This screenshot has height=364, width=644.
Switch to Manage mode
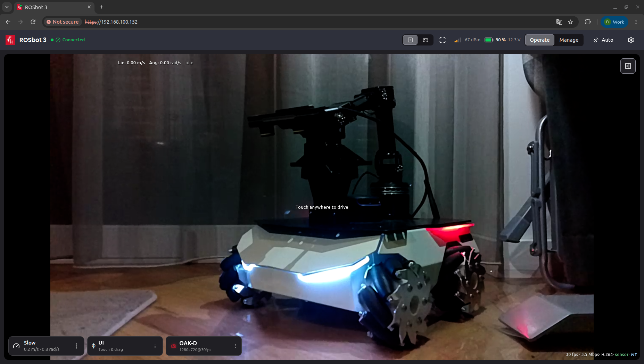[569, 40]
